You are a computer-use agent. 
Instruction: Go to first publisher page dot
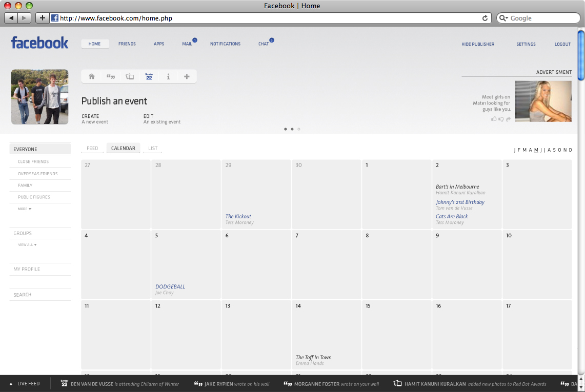point(286,129)
